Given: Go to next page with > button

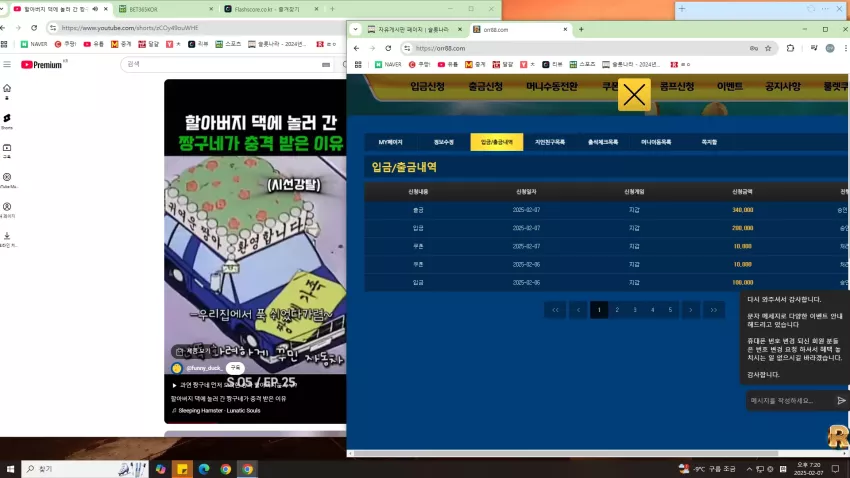Looking at the screenshot, I should (x=691, y=310).
